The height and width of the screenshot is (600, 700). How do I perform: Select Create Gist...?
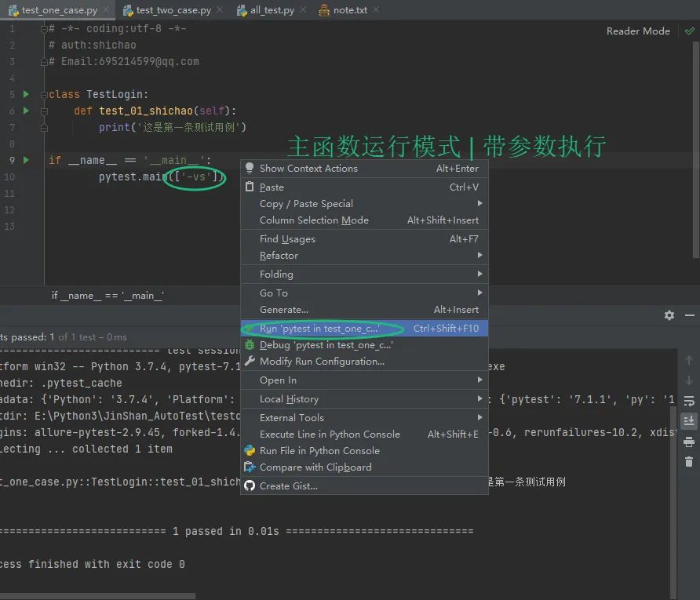point(364,485)
